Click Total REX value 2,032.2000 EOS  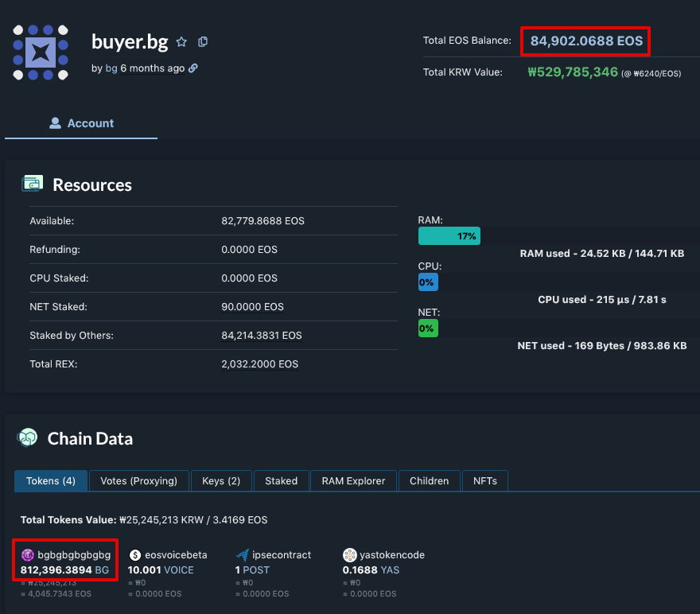pos(260,363)
